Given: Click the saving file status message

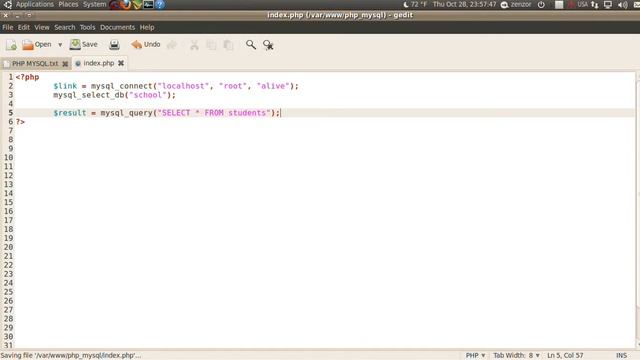Looking at the screenshot, I should pyautogui.click(x=71, y=356).
